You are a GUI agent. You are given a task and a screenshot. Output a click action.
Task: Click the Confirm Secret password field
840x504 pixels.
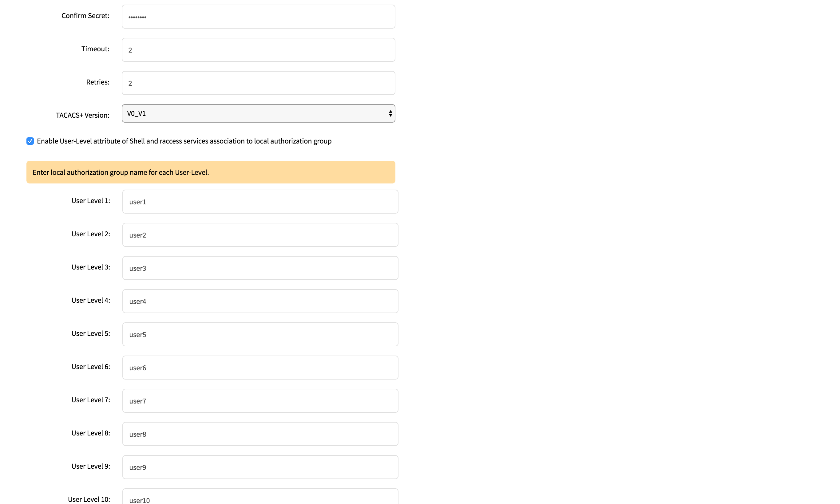[258, 17]
